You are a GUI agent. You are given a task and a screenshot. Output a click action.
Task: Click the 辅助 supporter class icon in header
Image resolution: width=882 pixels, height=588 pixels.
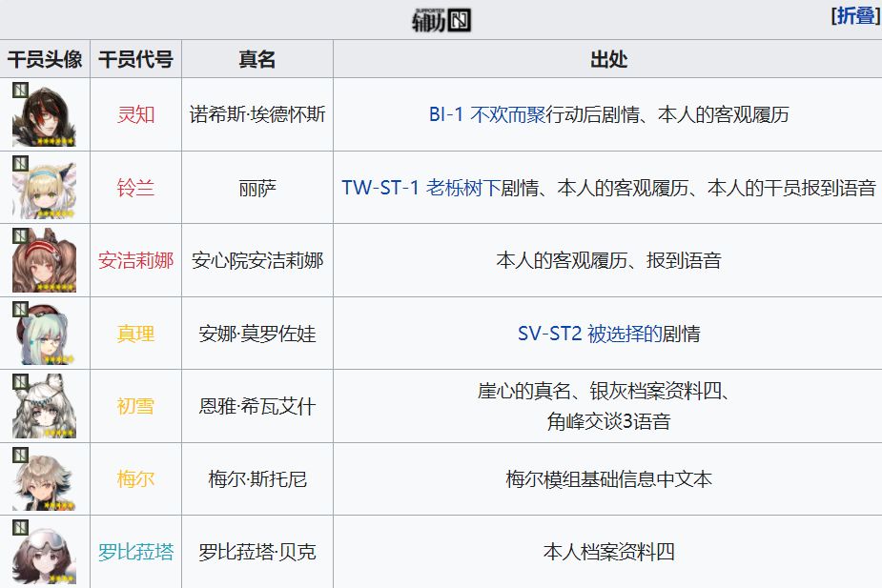(441, 21)
